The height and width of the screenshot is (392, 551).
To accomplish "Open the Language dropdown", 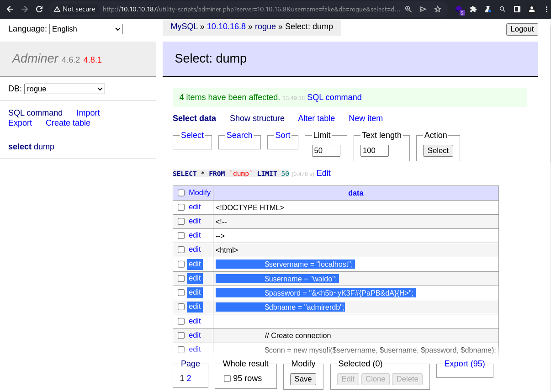I will point(86,29).
